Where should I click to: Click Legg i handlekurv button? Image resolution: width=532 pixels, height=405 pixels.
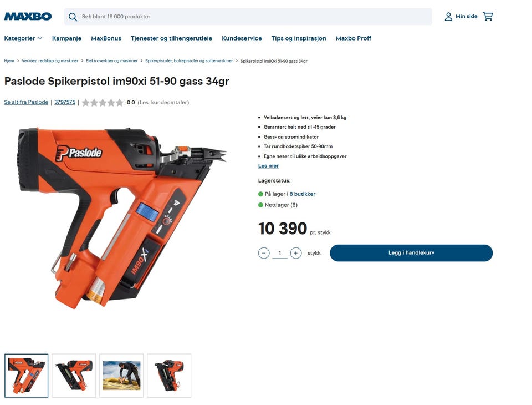point(411,253)
